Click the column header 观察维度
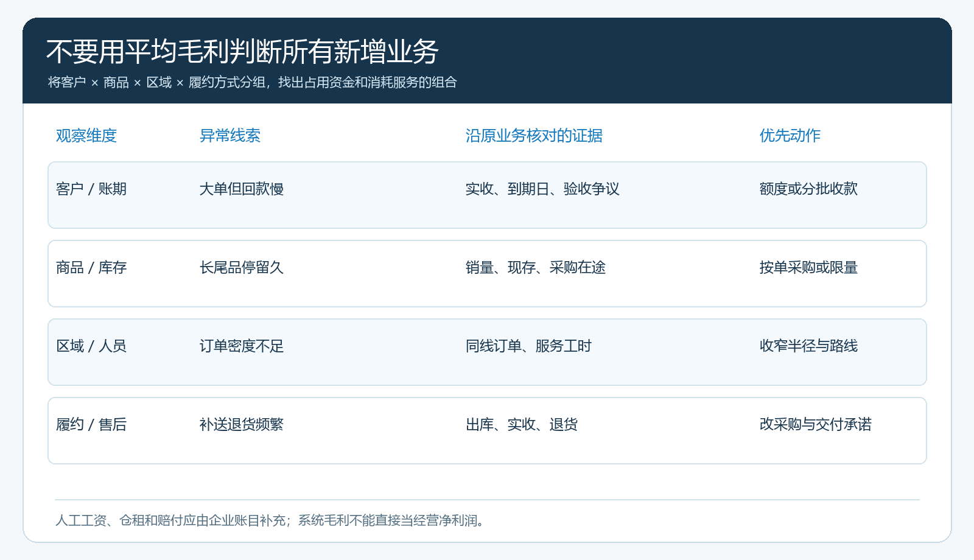The height and width of the screenshot is (560, 974). coord(86,136)
